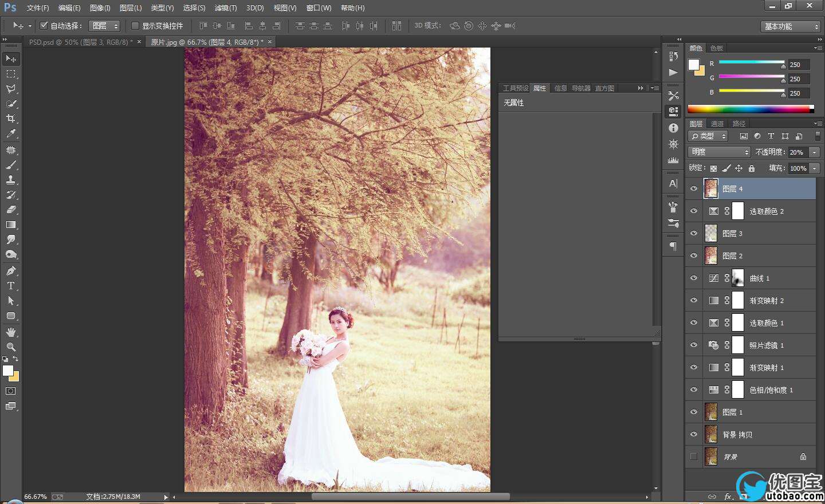Click the link layers icon
This screenshot has width=825, height=504.
(x=712, y=497)
